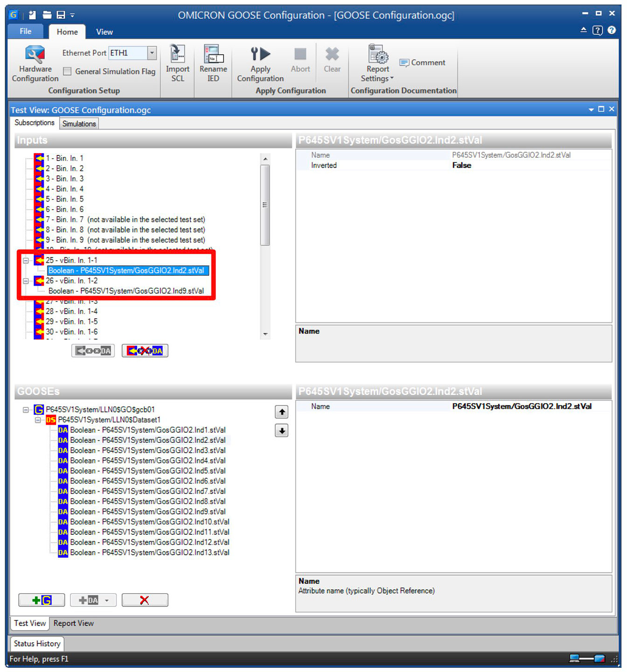Select Ind13.stVal in GOOSEs dataset
627x672 pixels.
point(150,553)
